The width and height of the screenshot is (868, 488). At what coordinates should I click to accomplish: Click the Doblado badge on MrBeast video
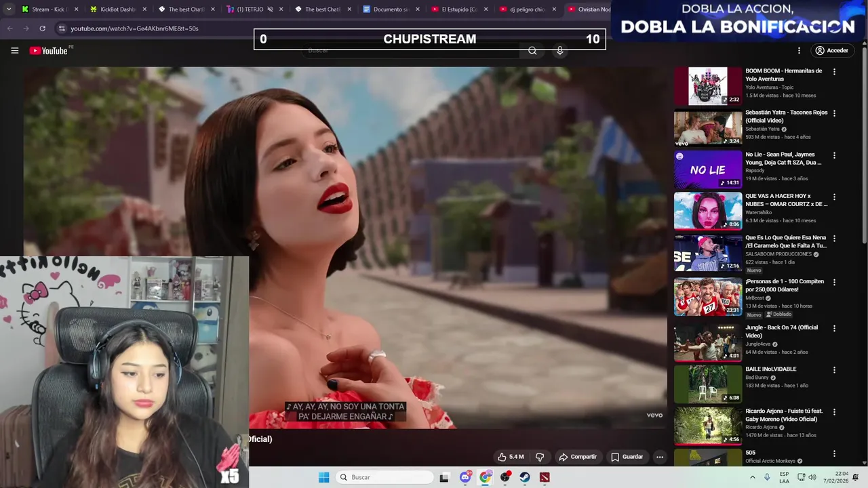point(779,314)
